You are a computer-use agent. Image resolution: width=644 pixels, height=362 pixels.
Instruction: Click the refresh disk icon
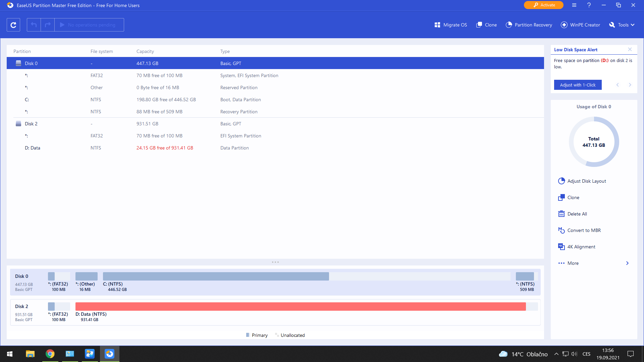pos(13,25)
